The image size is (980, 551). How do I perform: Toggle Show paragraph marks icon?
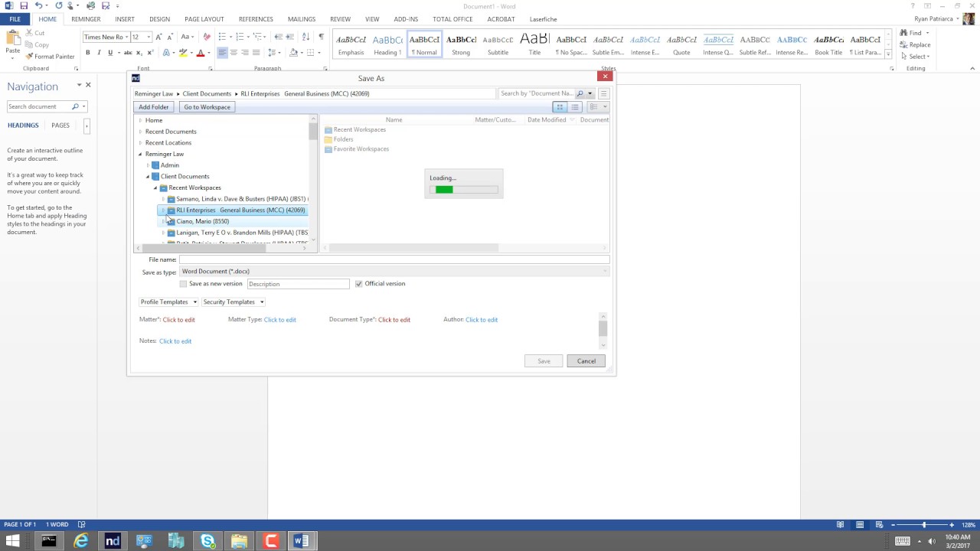coord(321,37)
